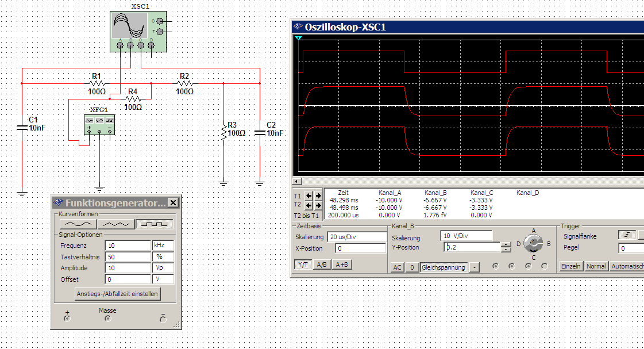Image resolution: width=644 pixels, height=349 pixels.
Task: Open Anstiegs-/Abfallzeit einstellen dialog
Action: point(117,293)
